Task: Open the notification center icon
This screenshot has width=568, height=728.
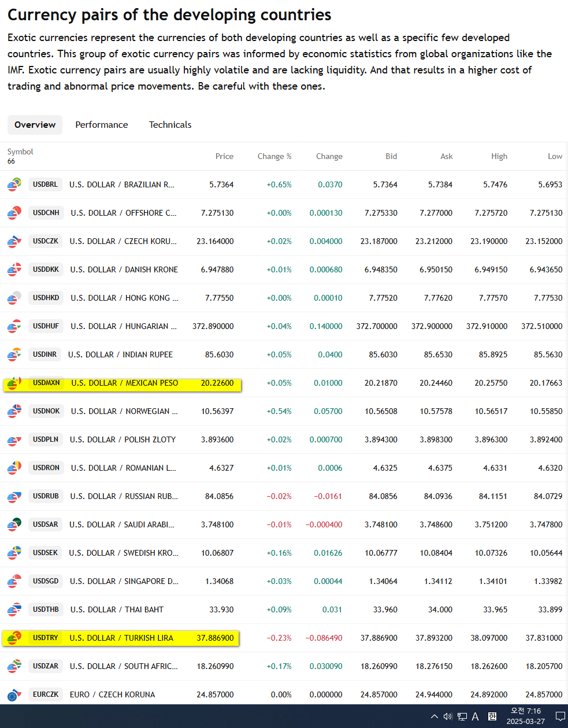Action: pos(559,716)
